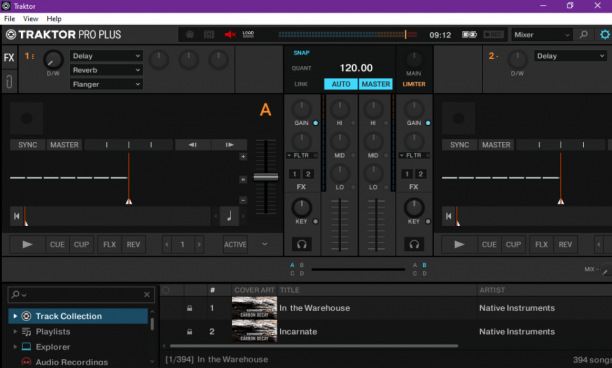Select Audio Recordings in browser tree

point(72,362)
